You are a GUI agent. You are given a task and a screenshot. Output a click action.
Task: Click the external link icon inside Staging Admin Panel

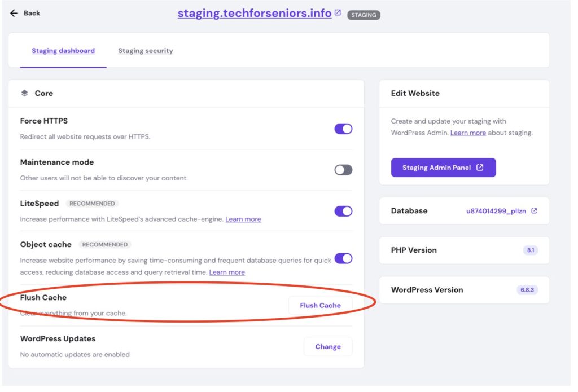[x=480, y=168]
